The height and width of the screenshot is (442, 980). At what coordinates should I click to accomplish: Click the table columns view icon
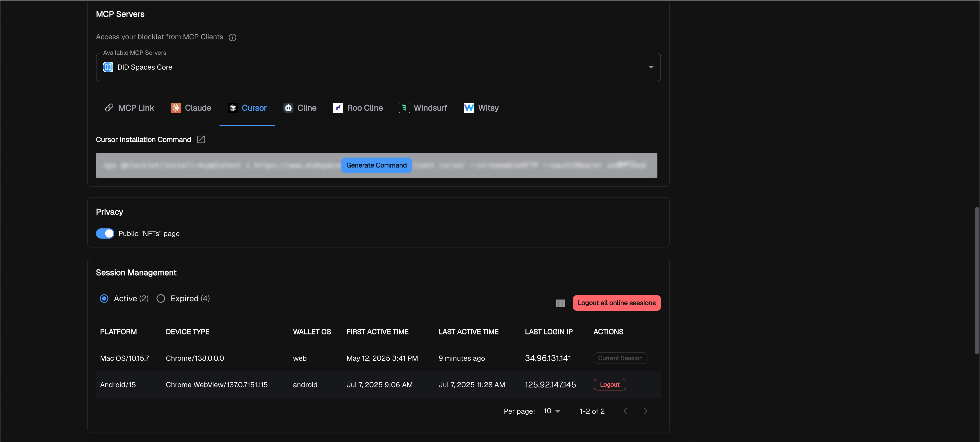(x=560, y=303)
